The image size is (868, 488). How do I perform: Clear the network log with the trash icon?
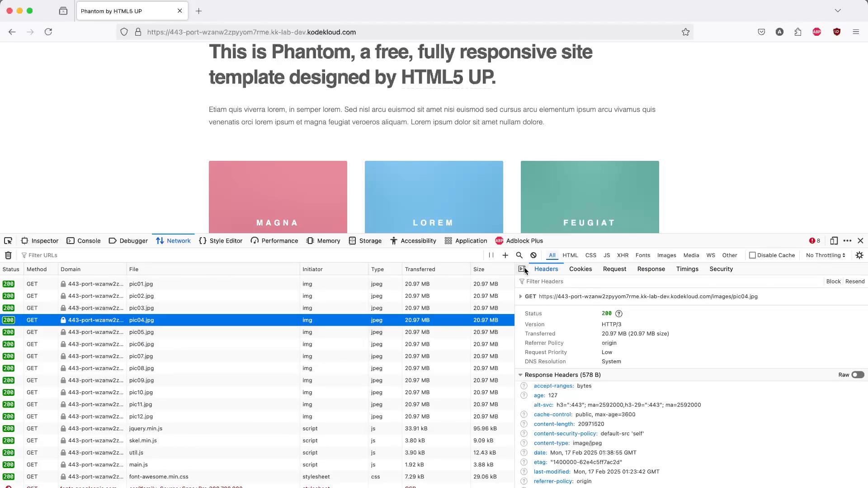[8, 255]
